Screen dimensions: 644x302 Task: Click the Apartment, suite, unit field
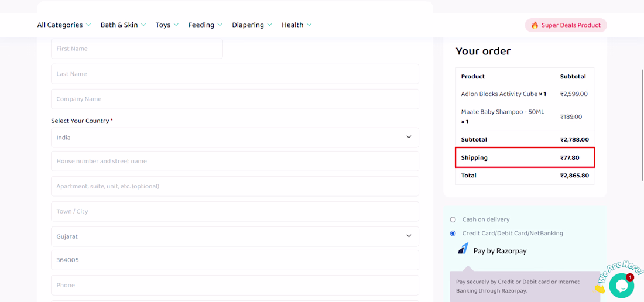[235, 186]
